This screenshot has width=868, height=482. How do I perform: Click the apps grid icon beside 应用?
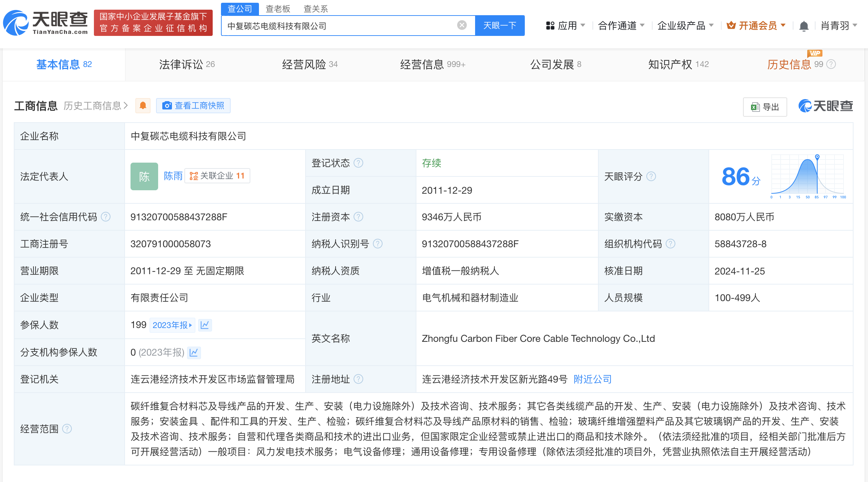(x=550, y=25)
